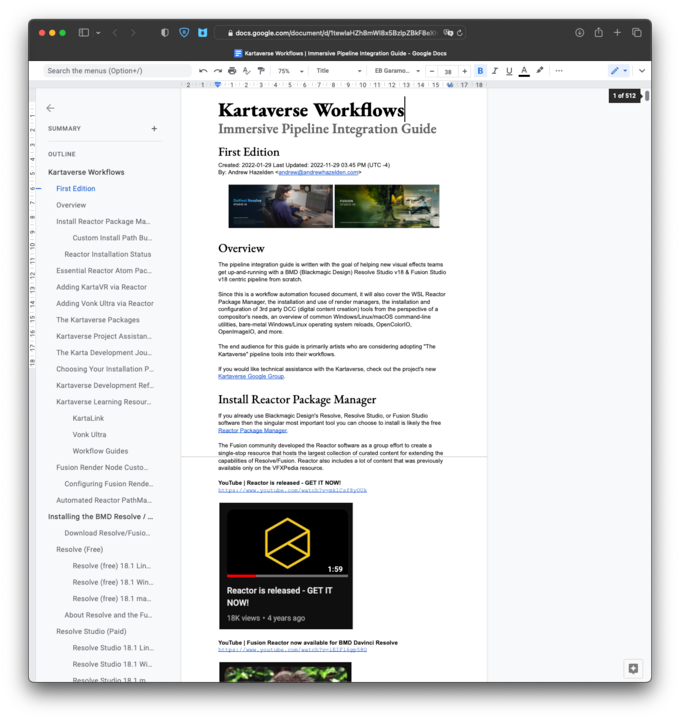Open the Kartaverse Google Group link
680x720 pixels.
251,377
